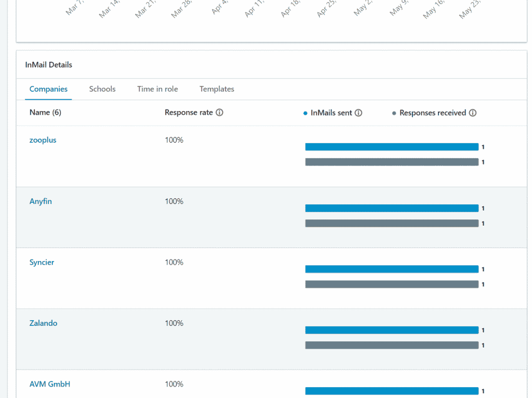Show the InMails sent info icon
Screen dimensions: 532x398
point(358,113)
